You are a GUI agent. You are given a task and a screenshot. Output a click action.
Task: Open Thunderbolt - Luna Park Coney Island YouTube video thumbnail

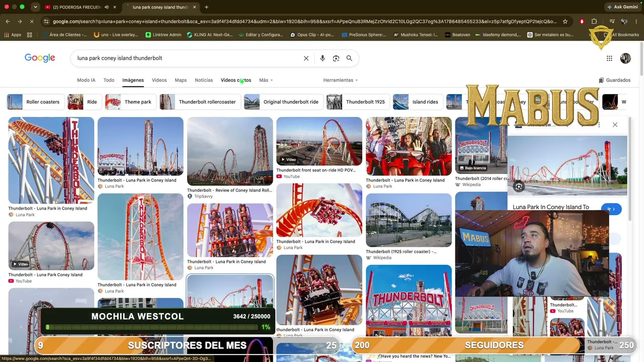(51, 245)
